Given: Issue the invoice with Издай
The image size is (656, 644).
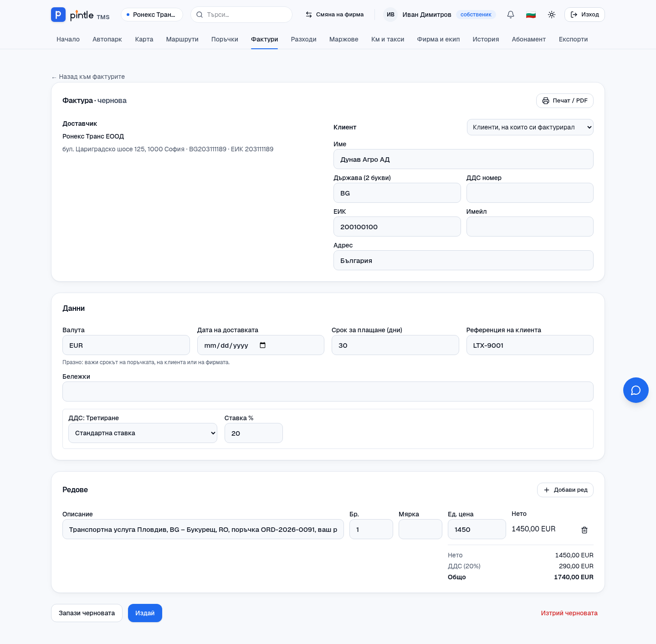Looking at the screenshot, I should coord(145,613).
